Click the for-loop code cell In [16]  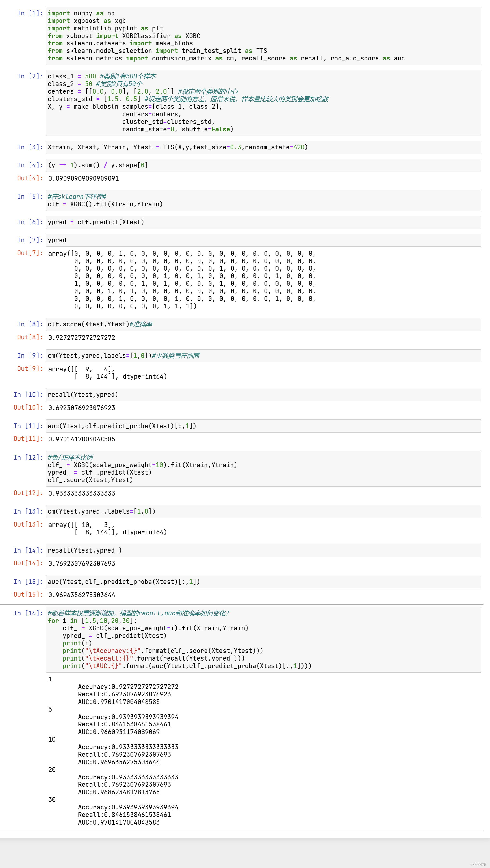[x=263, y=639]
